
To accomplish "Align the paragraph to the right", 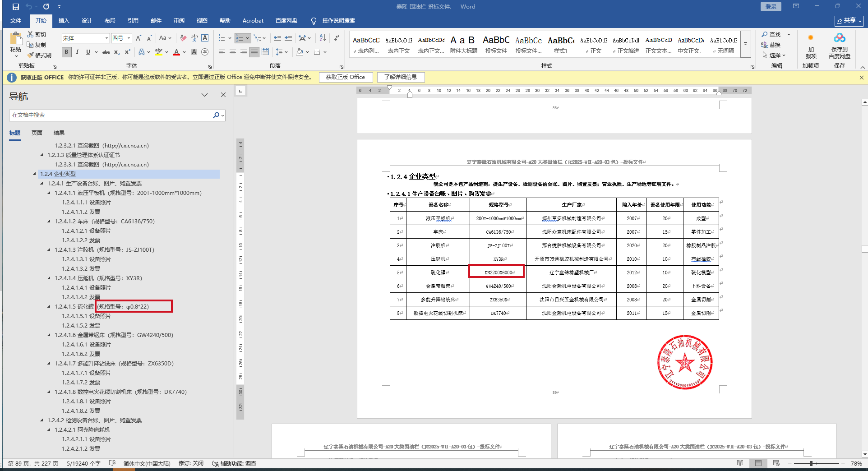I will 244,52.
